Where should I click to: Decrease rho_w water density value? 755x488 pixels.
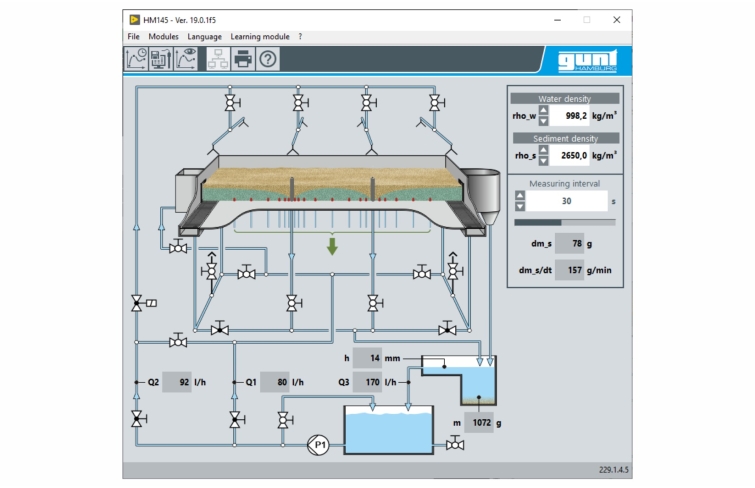pos(543,120)
